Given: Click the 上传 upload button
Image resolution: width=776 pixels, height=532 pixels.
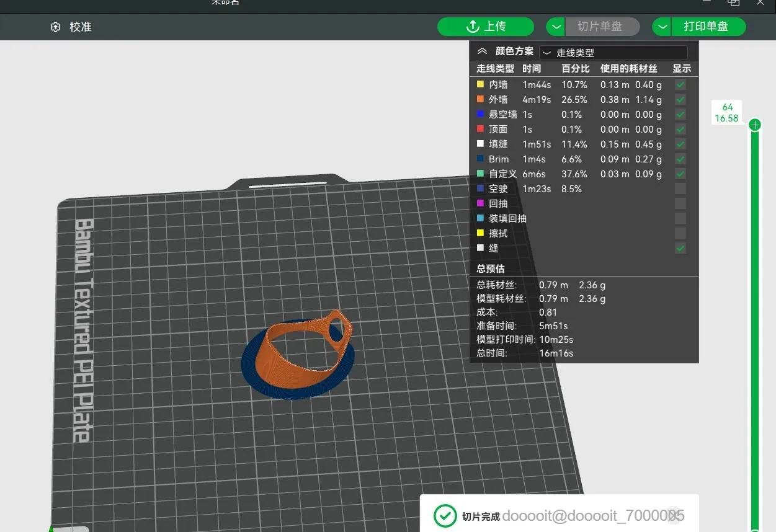Looking at the screenshot, I should (x=486, y=27).
